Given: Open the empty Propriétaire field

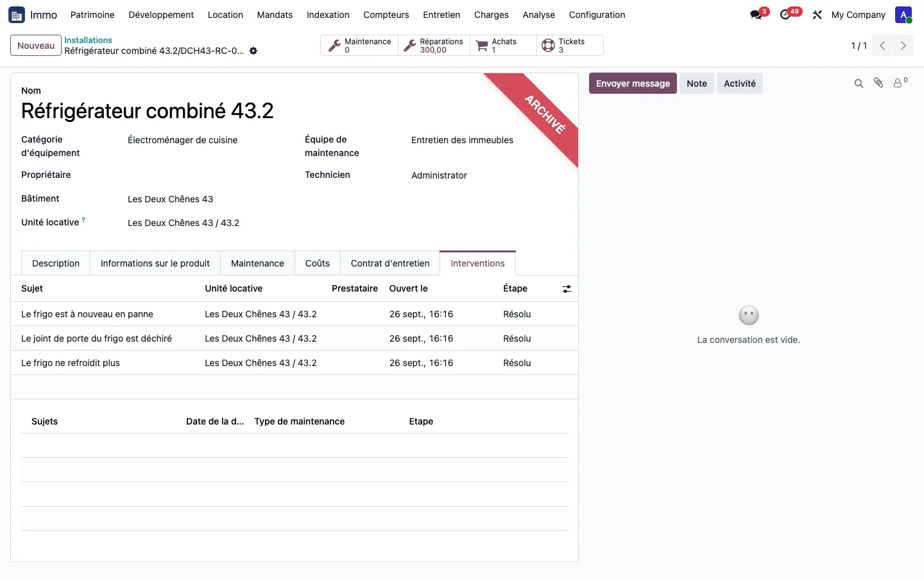Looking at the screenshot, I should [205, 175].
